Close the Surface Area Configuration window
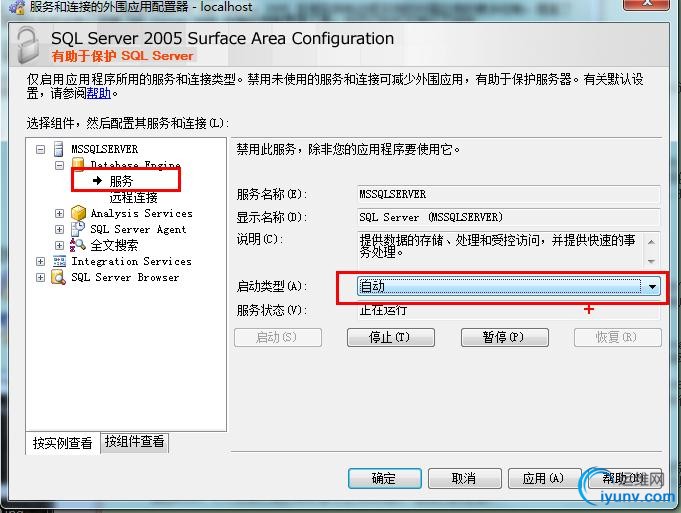 (646, 3)
